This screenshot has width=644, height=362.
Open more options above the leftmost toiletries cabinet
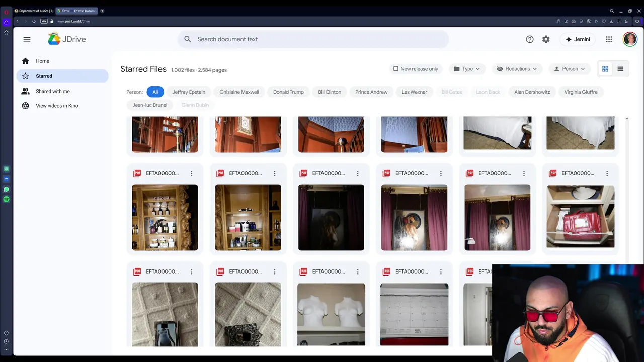[191, 173]
